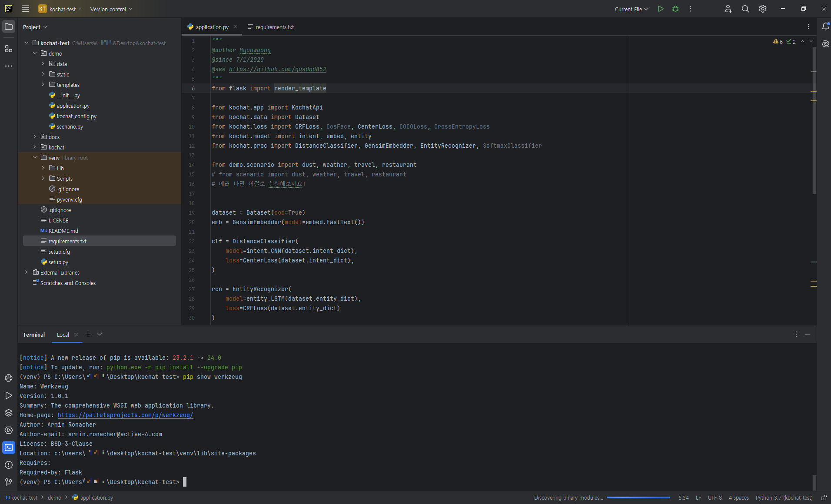Go to the next highlighted problem arrow

pos(811,42)
